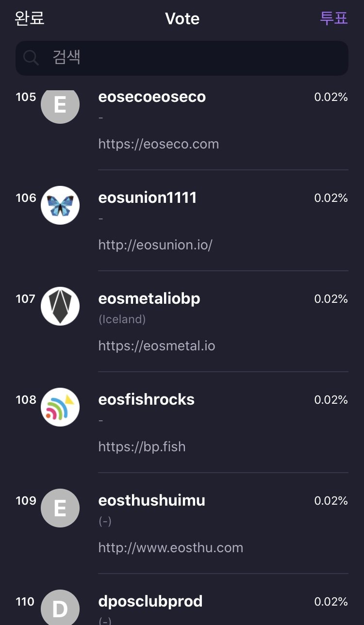
Task: Open the http://eosunion.io/ link
Action: (155, 245)
